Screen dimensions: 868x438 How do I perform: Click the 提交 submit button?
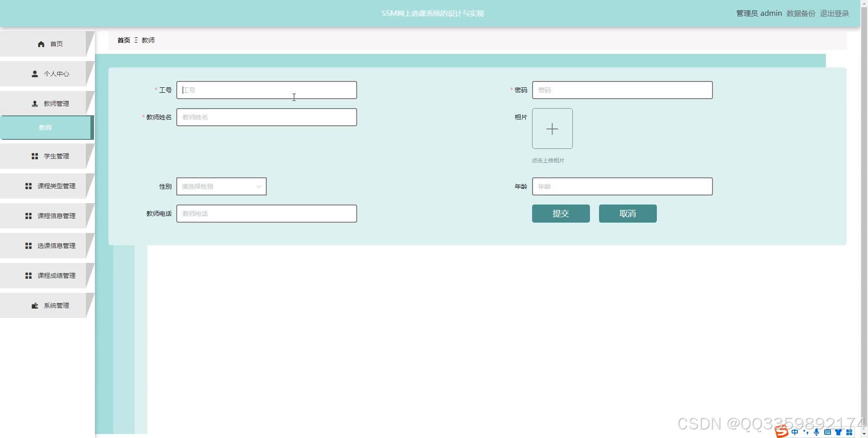[x=561, y=214]
